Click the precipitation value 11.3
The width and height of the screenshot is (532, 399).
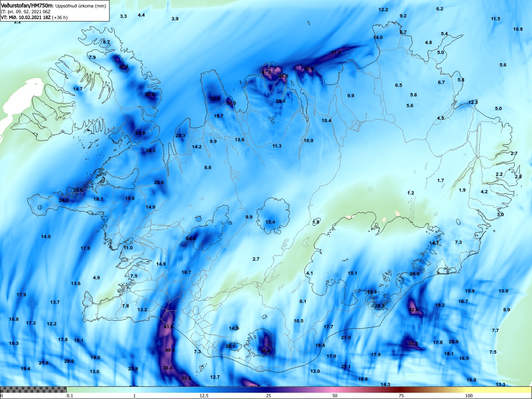pos(277,146)
